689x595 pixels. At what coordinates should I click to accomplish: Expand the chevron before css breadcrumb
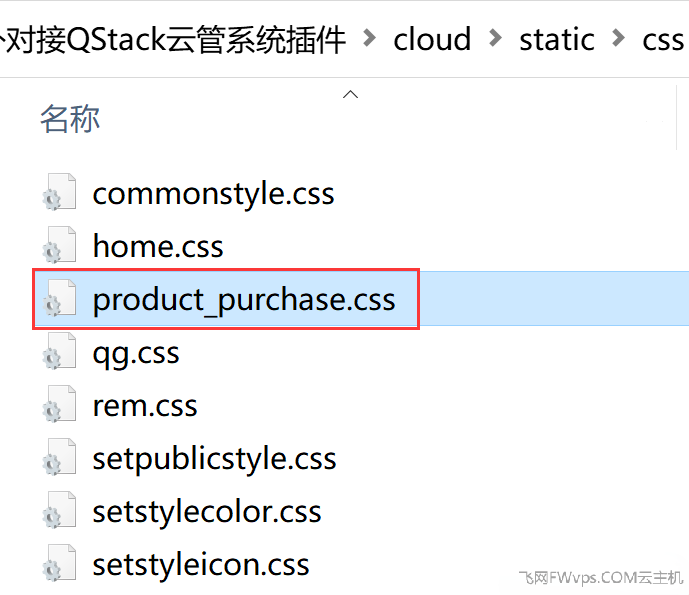click(618, 38)
